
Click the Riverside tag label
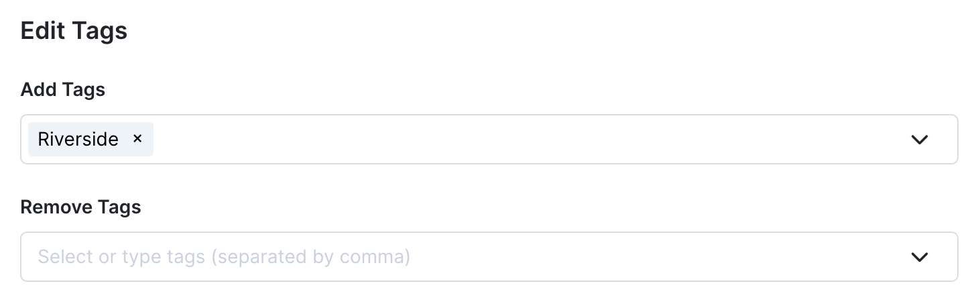point(78,139)
